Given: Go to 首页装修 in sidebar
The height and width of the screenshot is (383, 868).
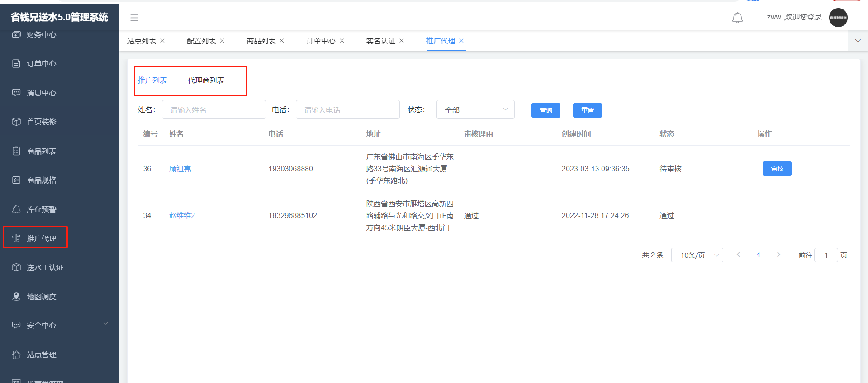Looking at the screenshot, I should click(x=41, y=122).
